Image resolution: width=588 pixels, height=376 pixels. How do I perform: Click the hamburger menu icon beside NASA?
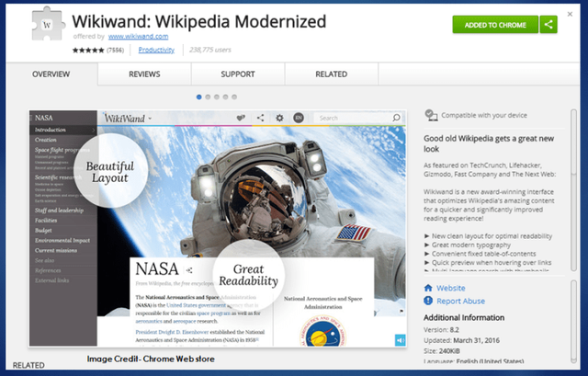click(x=31, y=118)
